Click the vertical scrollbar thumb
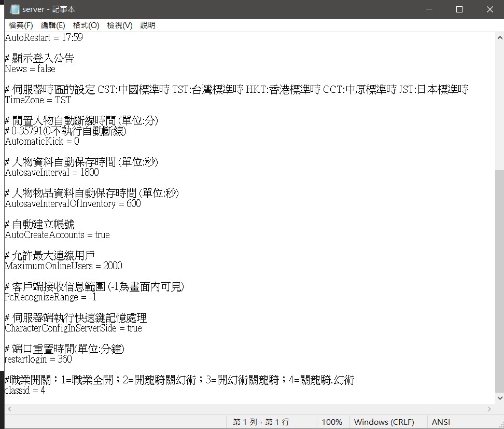This screenshot has height=429, width=504. [x=500, y=281]
